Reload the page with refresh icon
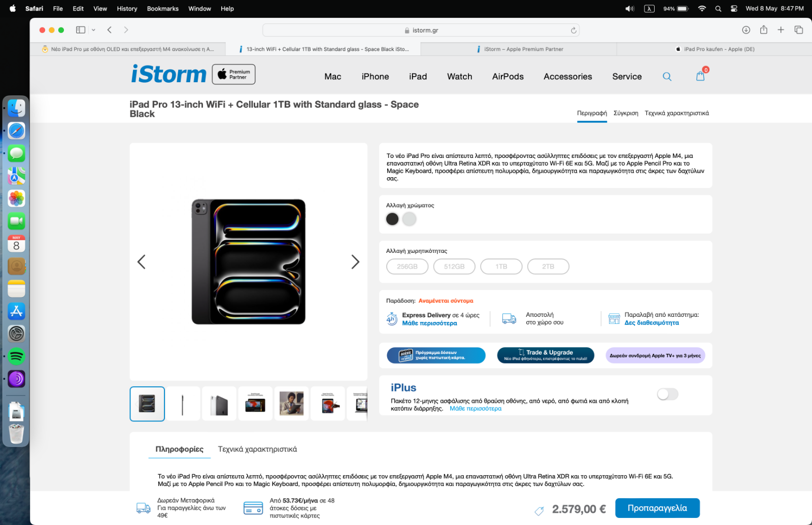The height and width of the screenshot is (525, 812). (x=573, y=30)
